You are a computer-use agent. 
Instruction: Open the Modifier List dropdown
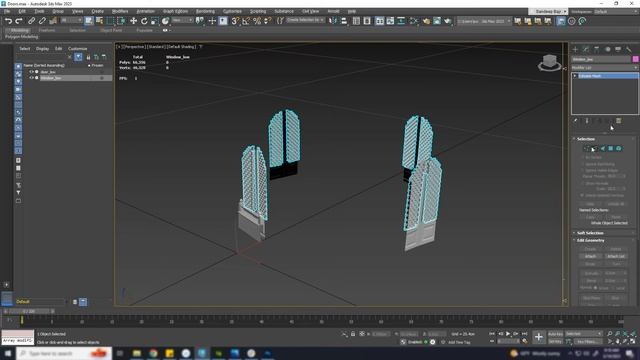coord(604,67)
